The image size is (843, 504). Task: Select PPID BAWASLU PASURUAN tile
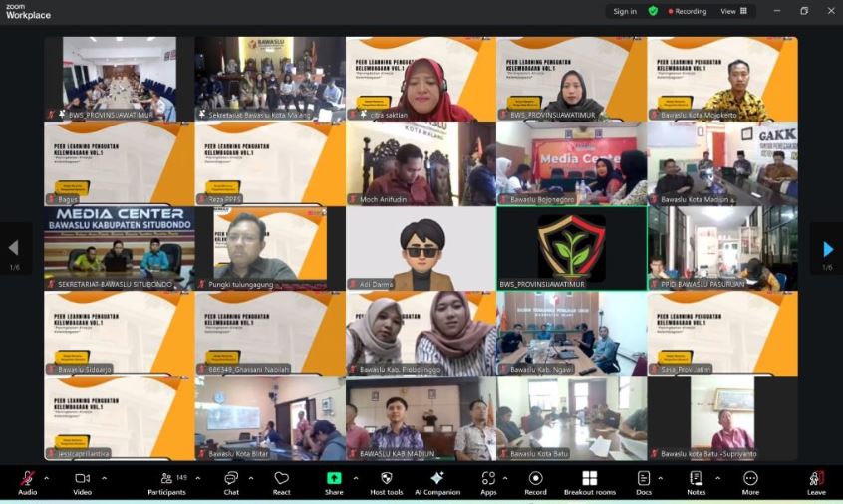tap(722, 248)
